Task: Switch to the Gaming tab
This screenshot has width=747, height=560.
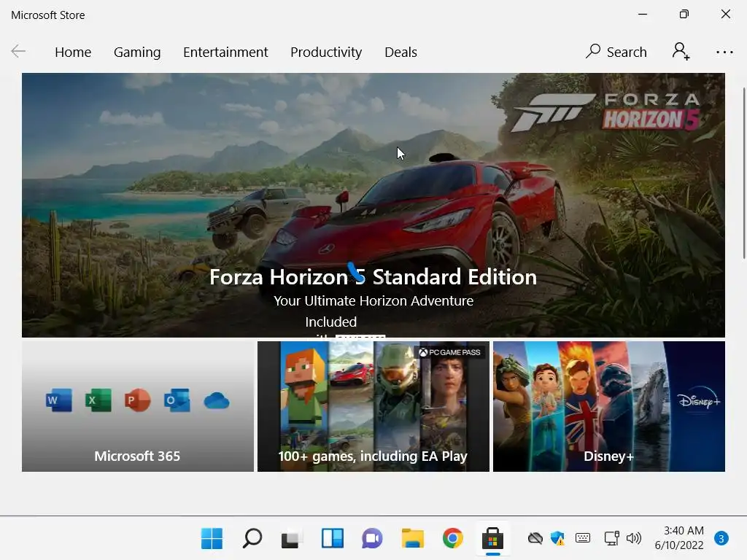Action: (137, 52)
